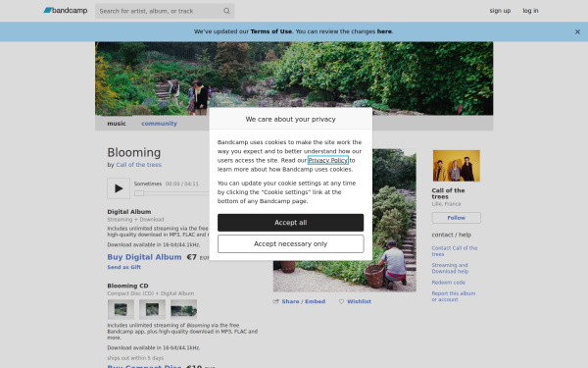This screenshot has width=588, height=368.
Task: Open the log in link
Action: 530,11
